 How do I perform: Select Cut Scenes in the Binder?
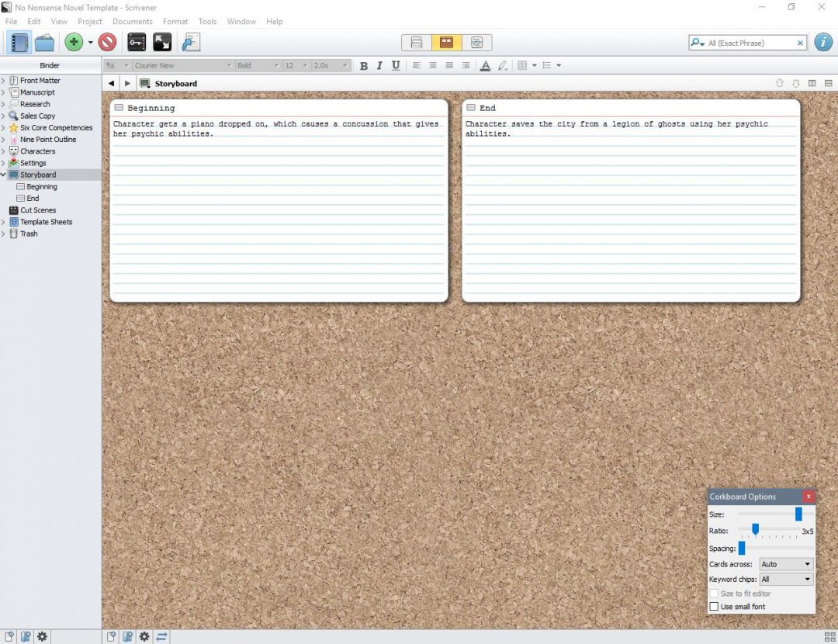(38, 210)
